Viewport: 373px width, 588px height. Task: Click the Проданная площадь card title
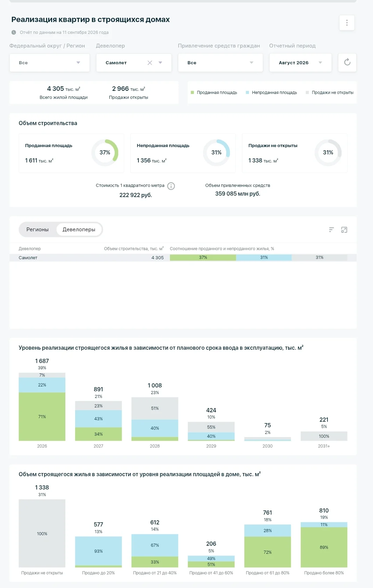(49, 146)
